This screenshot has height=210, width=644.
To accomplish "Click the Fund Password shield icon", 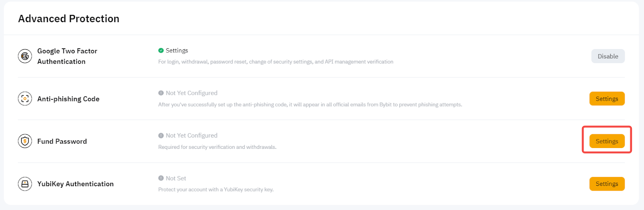I will pos(25,141).
